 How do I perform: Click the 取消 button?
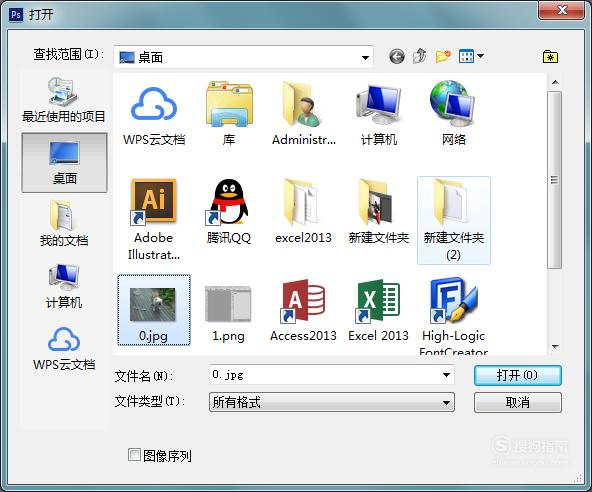(x=518, y=403)
